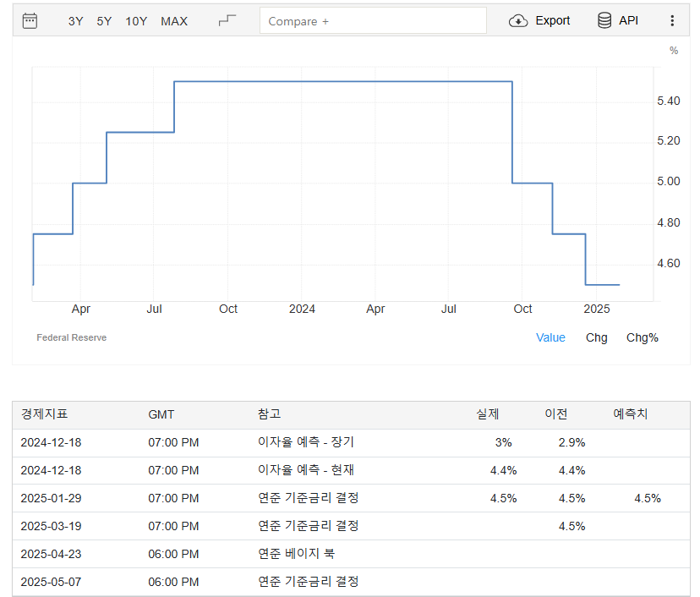
Task: Open the Compare field to add a series
Action: [x=373, y=20]
